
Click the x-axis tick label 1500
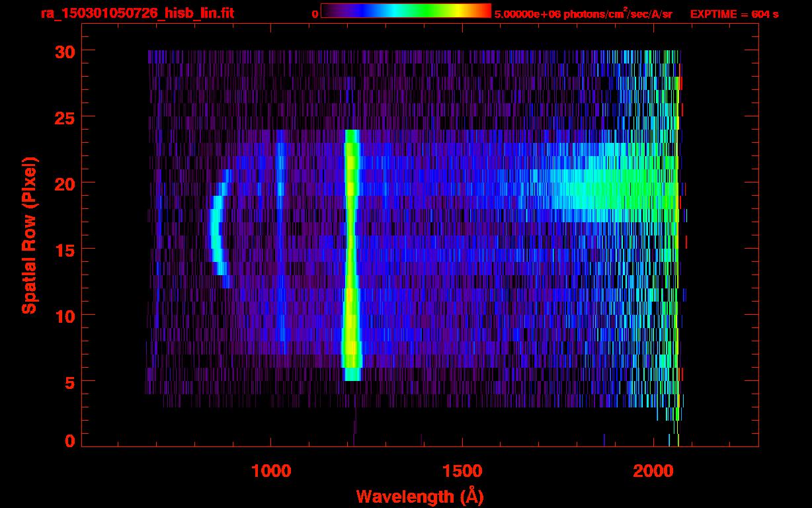point(462,471)
